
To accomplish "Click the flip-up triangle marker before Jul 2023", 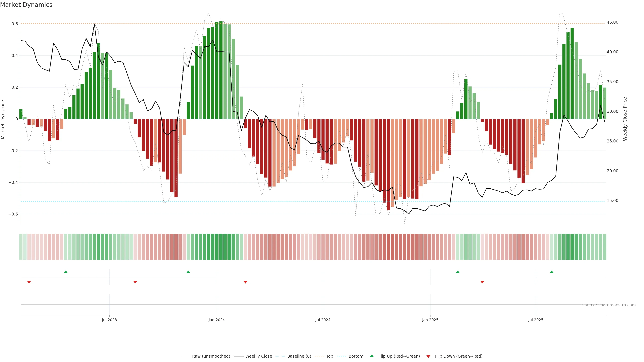I will tap(66, 272).
